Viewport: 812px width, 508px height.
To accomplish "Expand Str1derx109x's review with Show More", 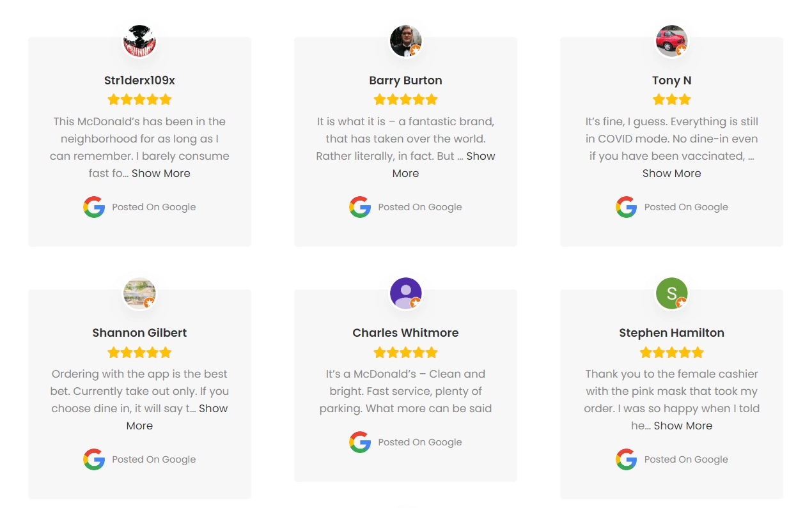I will [161, 173].
